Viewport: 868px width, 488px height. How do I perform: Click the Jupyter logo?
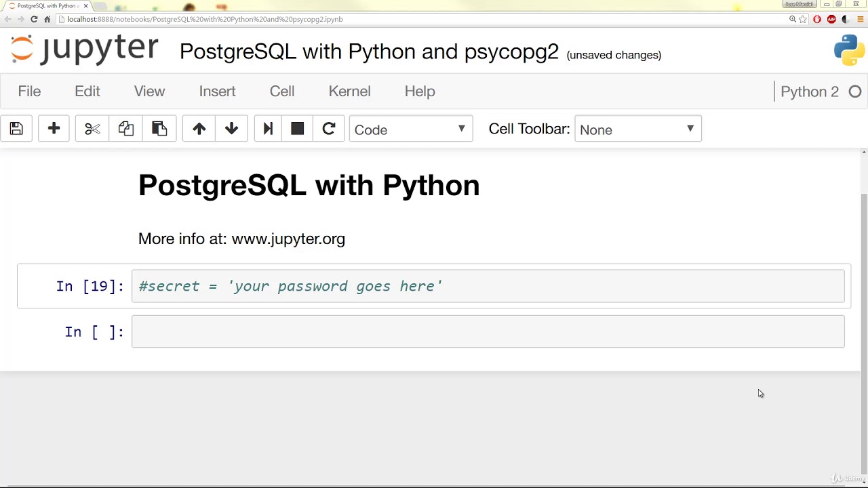click(85, 49)
